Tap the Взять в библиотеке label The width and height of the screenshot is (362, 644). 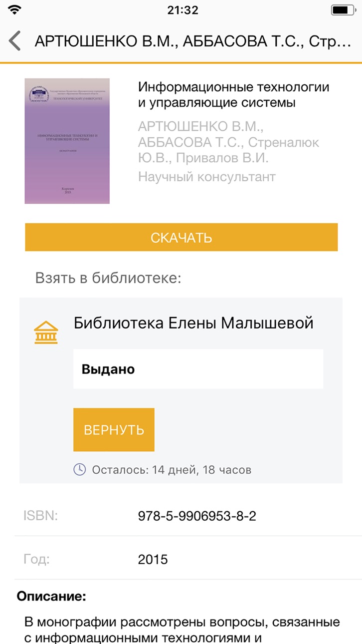108,278
